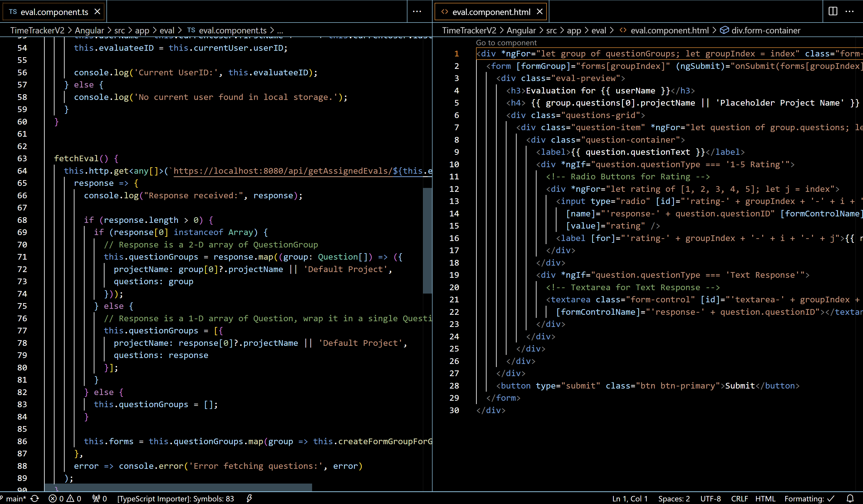Click eval folder in right breadcrumb
This screenshot has height=504, width=863.
[x=599, y=31]
